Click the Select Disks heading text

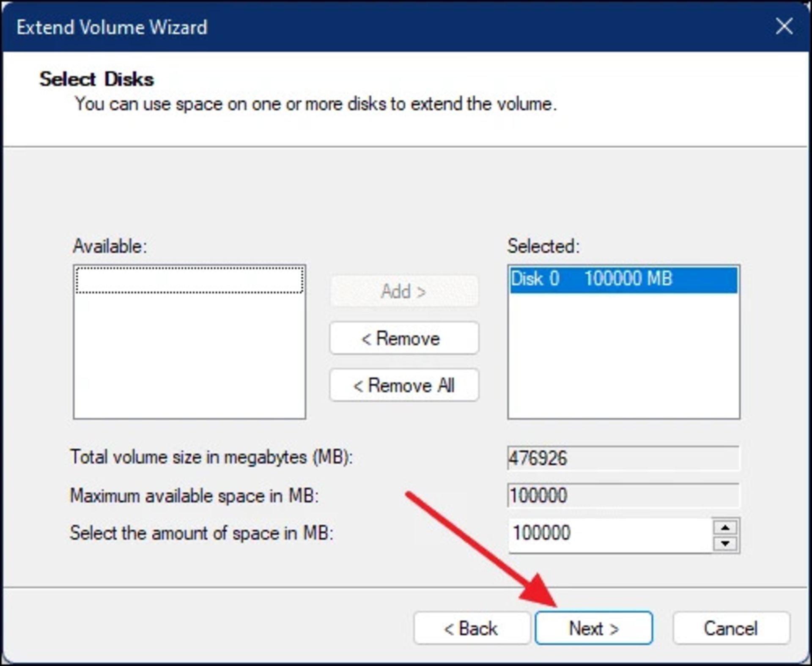click(x=96, y=79)
